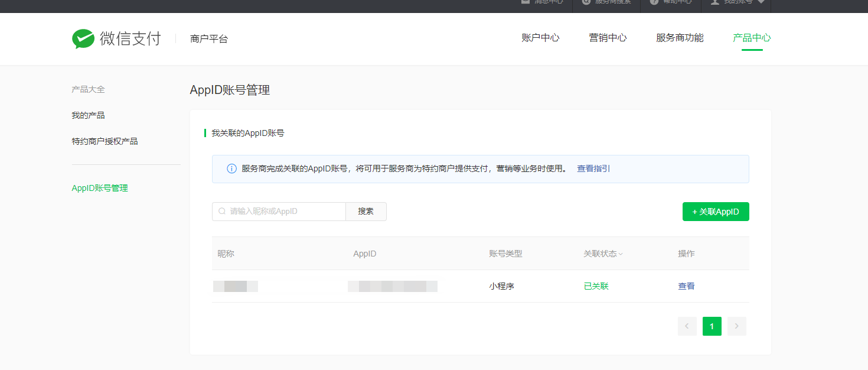Go to the previous page arrow
This screenshot has height=370, width=868.
coord(687,326)
